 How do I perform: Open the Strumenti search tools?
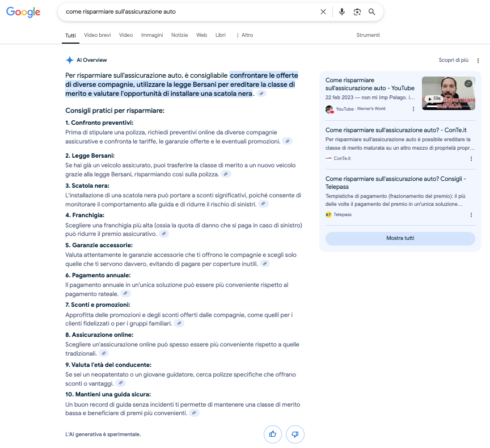367,35
